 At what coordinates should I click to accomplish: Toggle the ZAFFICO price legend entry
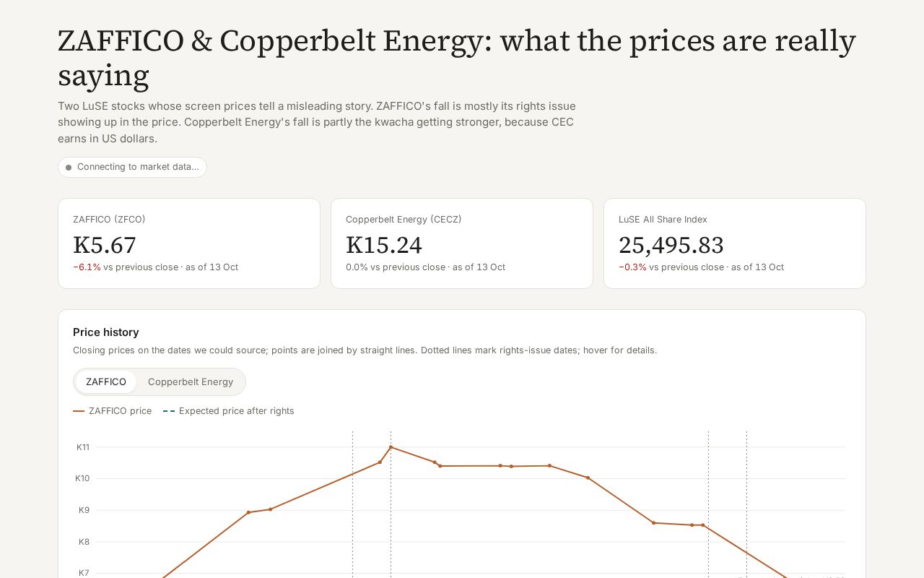click(x=113, y=411)
